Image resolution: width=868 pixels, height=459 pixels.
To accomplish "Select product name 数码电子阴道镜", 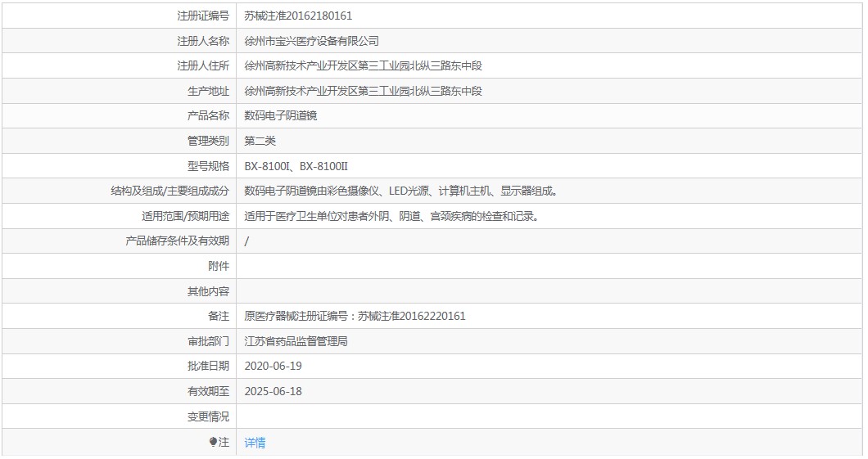I will tap(281, 115).
